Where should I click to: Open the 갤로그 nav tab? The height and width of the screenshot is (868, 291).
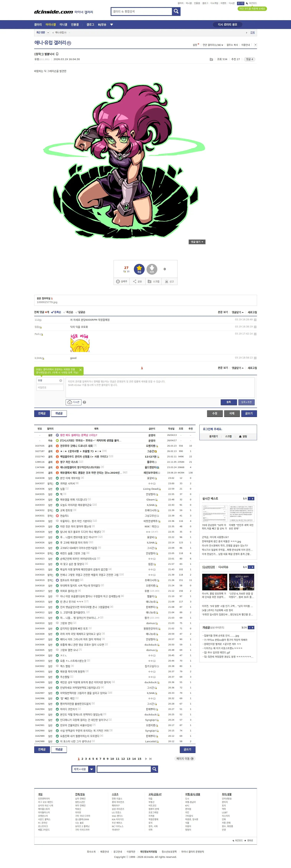(x=90, y=25)
